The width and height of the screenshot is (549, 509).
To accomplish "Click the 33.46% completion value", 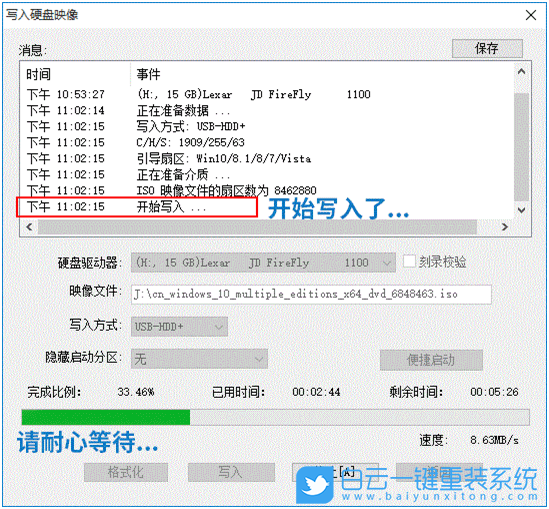I will [136, 392].
